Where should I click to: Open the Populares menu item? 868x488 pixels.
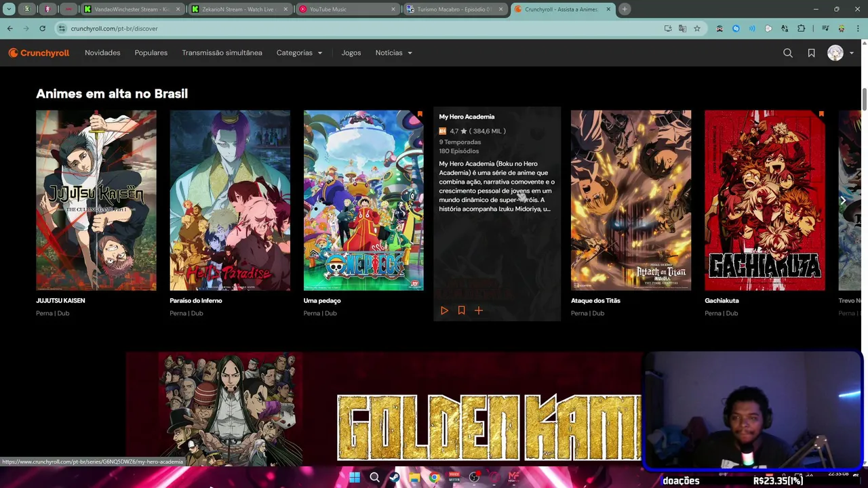(x=151, y=53)
